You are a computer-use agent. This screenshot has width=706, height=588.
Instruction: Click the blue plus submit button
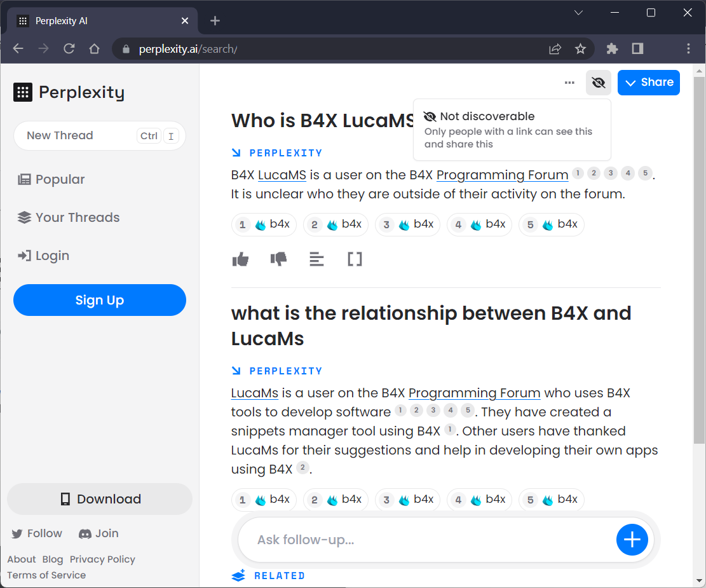tap(632, 540)
